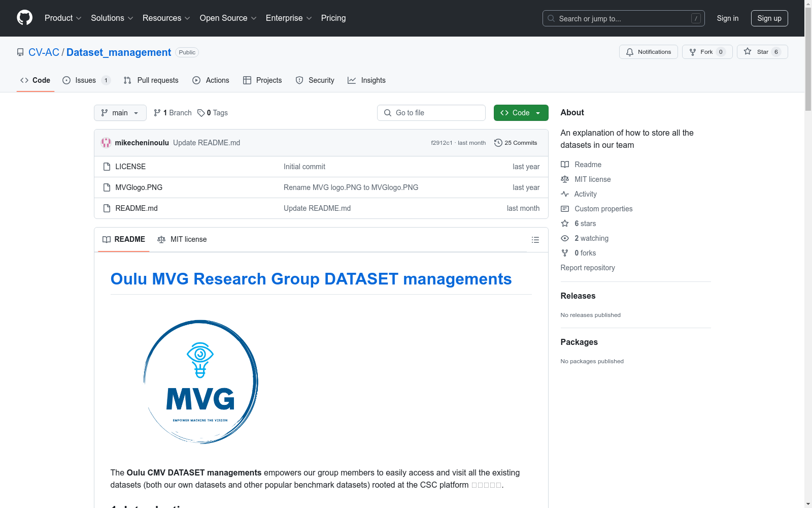Open the CV-AC organization link
The image size is (812, 508).
click(x=44, y=52)
